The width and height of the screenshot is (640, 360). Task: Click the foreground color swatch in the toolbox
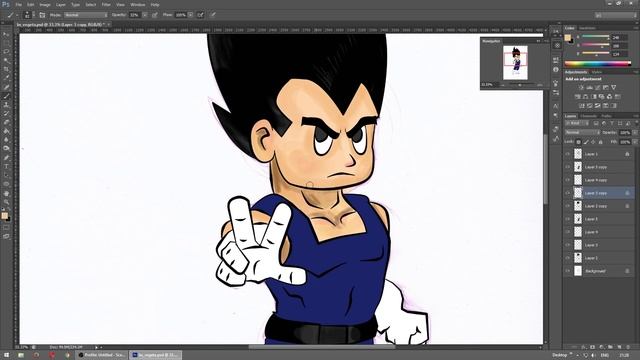[4, 216]
